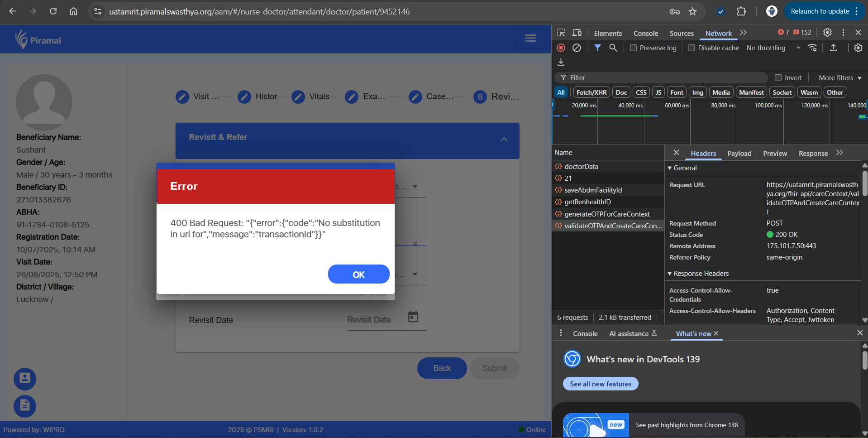The width and height of the screenshot is (868, 438).
Task: Enable the Preserve log checkbox
Action: [634, 48]
